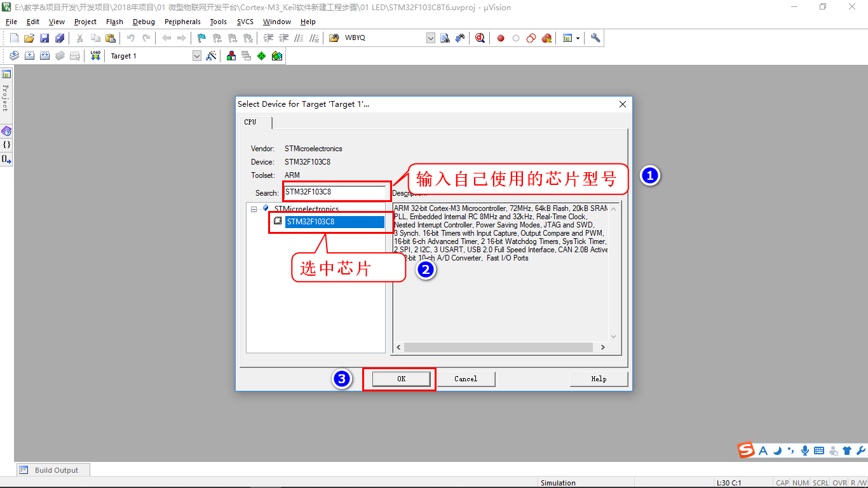Click the Open file folder icon
The width and height of the screenshot is (868, 488).
click(x=29, y=38)
